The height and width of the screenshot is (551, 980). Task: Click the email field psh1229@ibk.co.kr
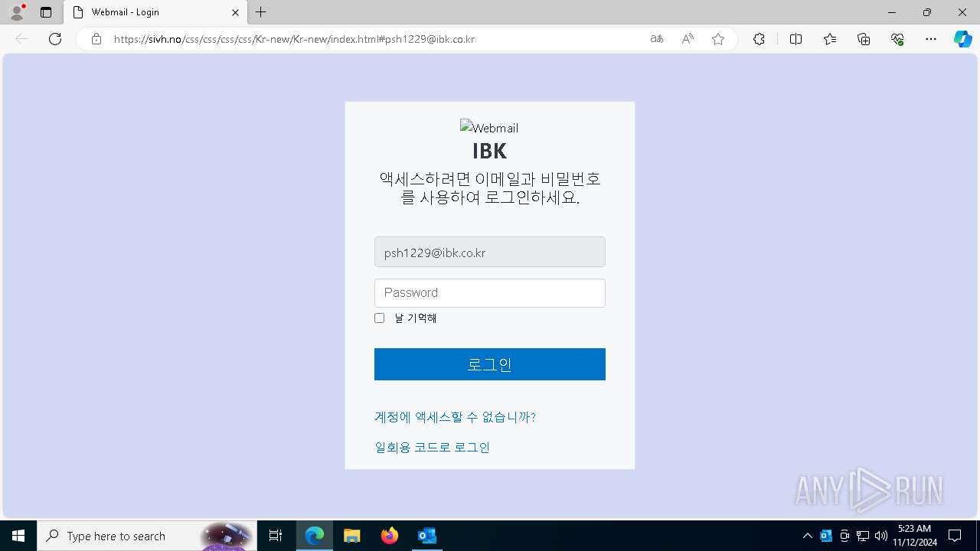pyautogui.click(x=490, y=252)
